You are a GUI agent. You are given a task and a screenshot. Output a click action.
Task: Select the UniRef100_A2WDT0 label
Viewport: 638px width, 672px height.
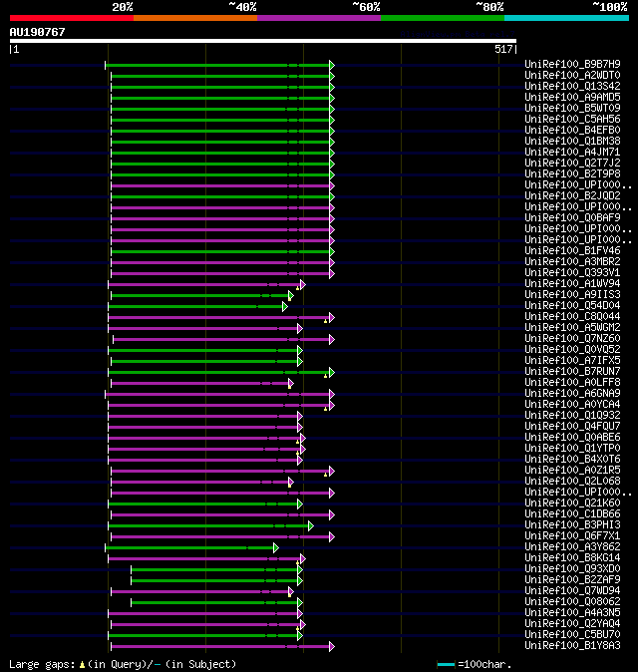coord(572,76)
